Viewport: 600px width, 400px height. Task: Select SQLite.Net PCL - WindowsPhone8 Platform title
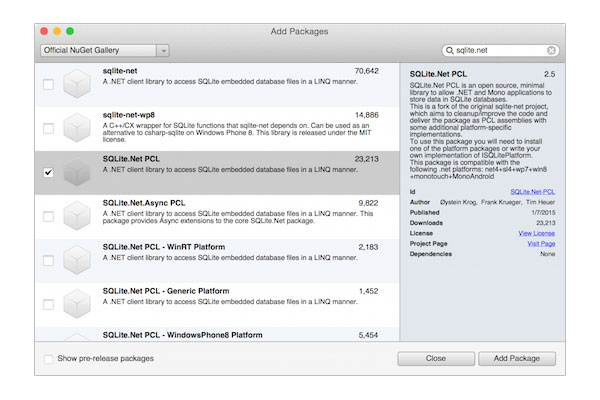(183, 335)
